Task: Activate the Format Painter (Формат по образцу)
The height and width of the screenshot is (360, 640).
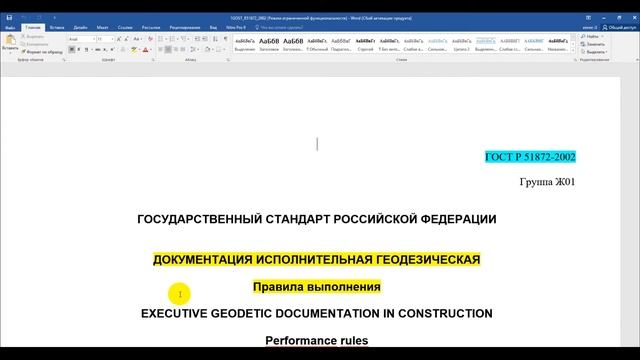Action: pos(42,52)
